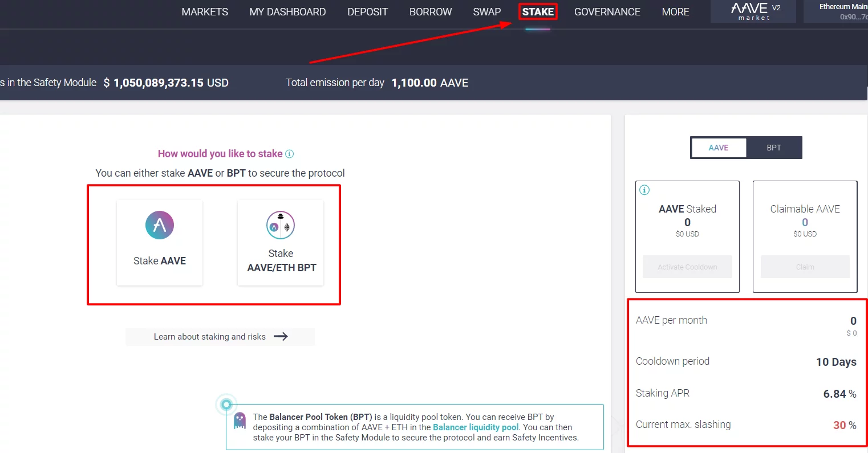This screenshot has height=453, width=868.
Task: Click the Claim button
Action: pyautogui.click(x=805, y=267)
